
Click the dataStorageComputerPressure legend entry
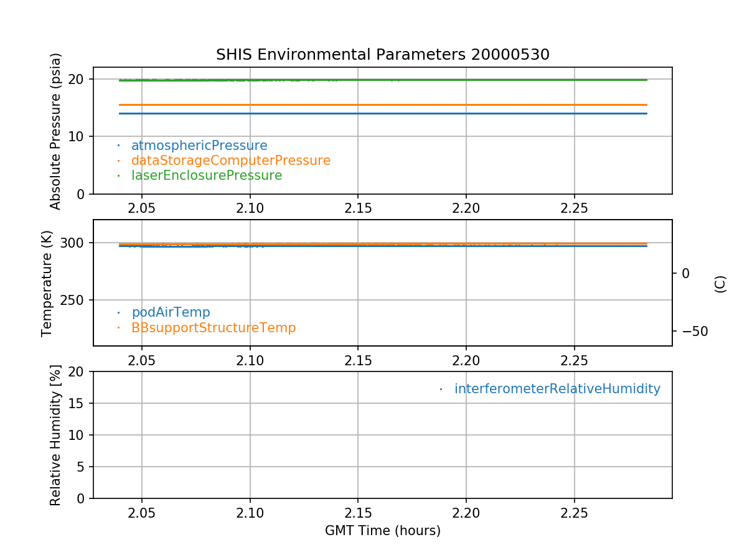click(230, 161)
